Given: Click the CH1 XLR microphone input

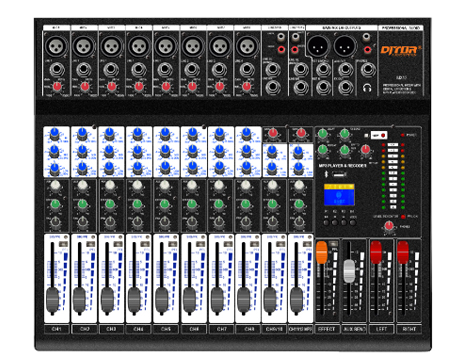Looking at the screenshot, I should pos(56,46).
